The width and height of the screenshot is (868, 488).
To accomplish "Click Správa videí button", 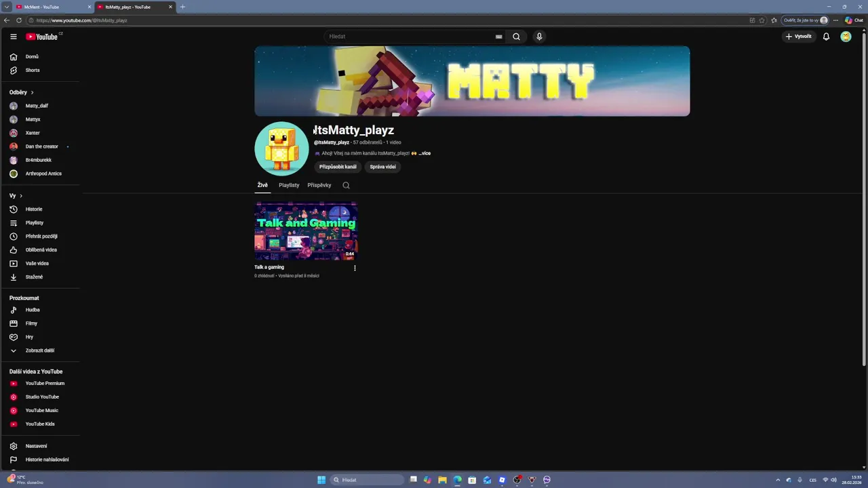I will 383,167.
